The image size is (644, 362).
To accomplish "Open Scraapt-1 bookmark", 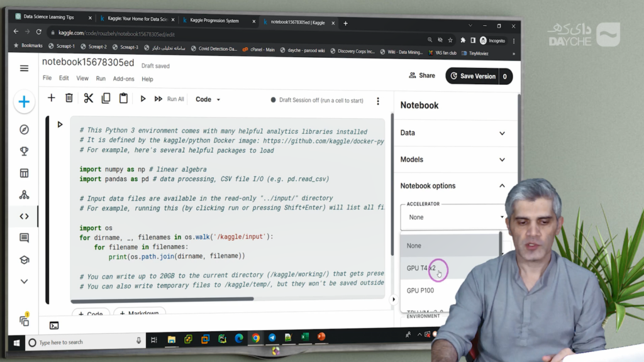I will tap(62, 46).
